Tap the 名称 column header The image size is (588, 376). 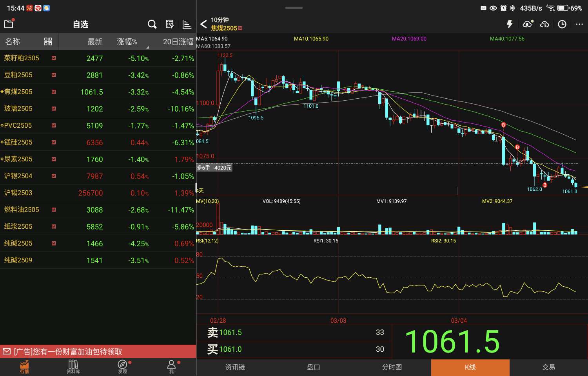pyautogui.click(x=13, y=42)
